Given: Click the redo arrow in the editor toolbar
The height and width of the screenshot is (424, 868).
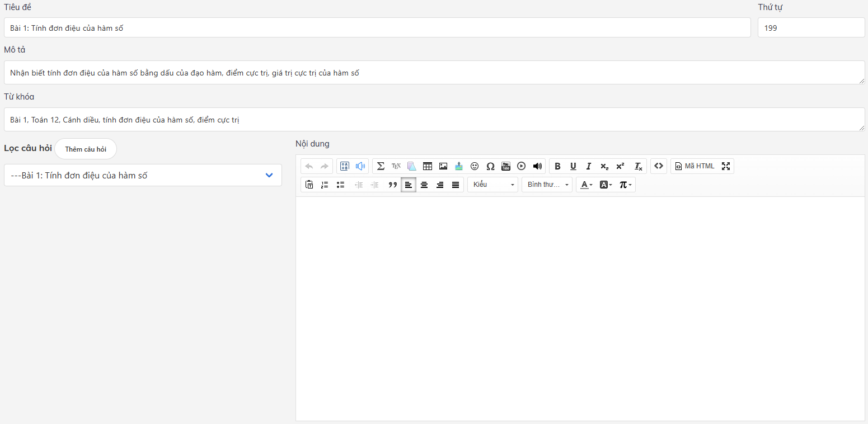Looking at the screenshot, I should pyautogui.click(x=325, y=166).
